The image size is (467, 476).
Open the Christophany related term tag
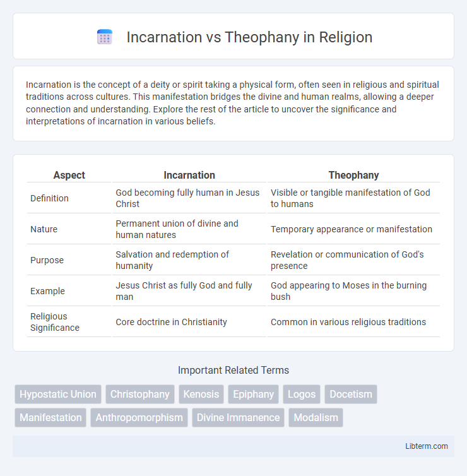click(x=140, y=394)
